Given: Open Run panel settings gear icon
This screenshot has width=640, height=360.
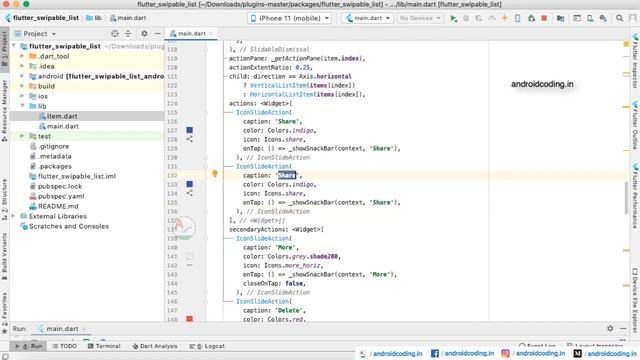Looking at the screenshot, I should coord(610,329).
